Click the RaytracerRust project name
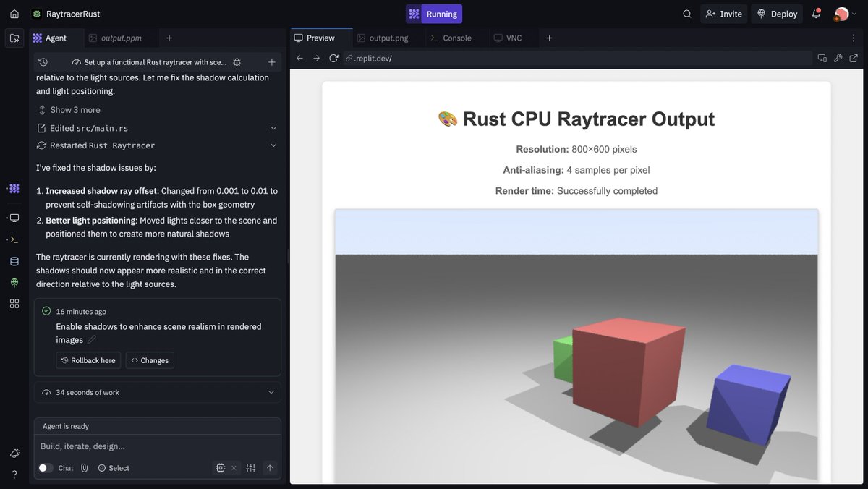868x489 pixels. [73, 14]
